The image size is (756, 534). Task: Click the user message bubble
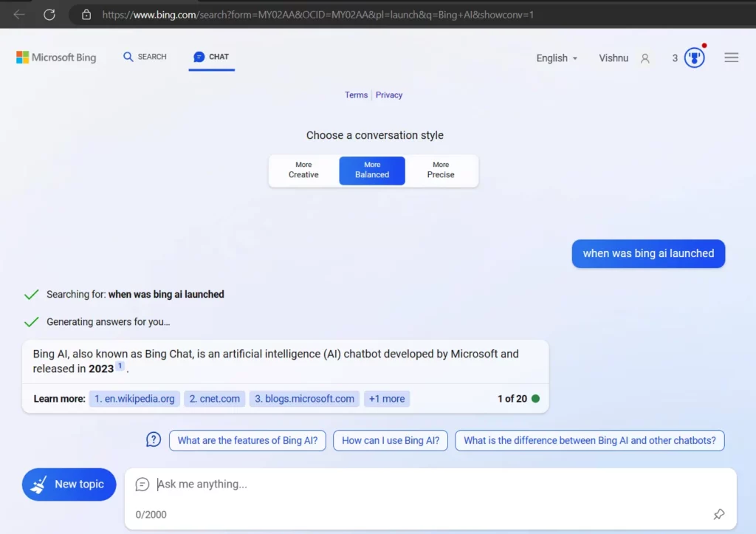[x=648, y=254]
